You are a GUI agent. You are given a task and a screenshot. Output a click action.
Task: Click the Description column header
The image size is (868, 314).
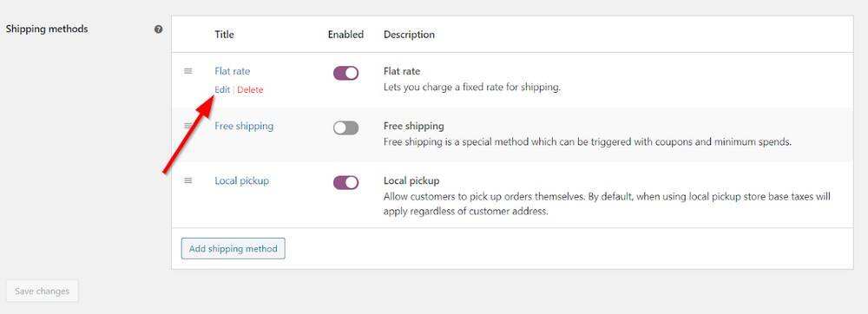[x=409, y=35]
